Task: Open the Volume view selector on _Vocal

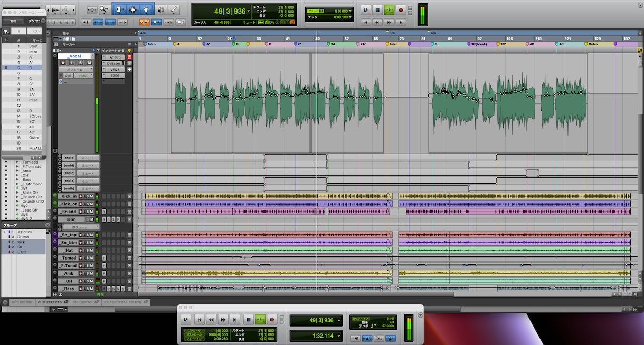Action: 75,69
